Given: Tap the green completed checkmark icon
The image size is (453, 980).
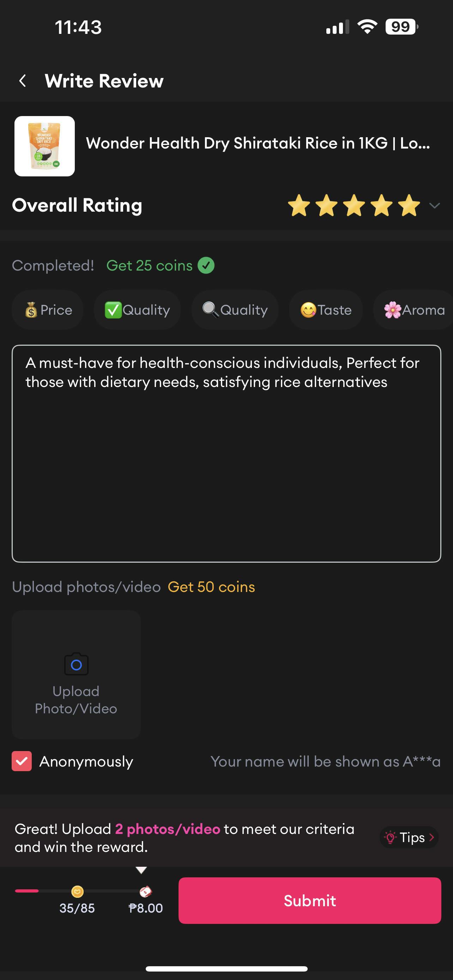Looking at the screenshot, I should [206, 265].
